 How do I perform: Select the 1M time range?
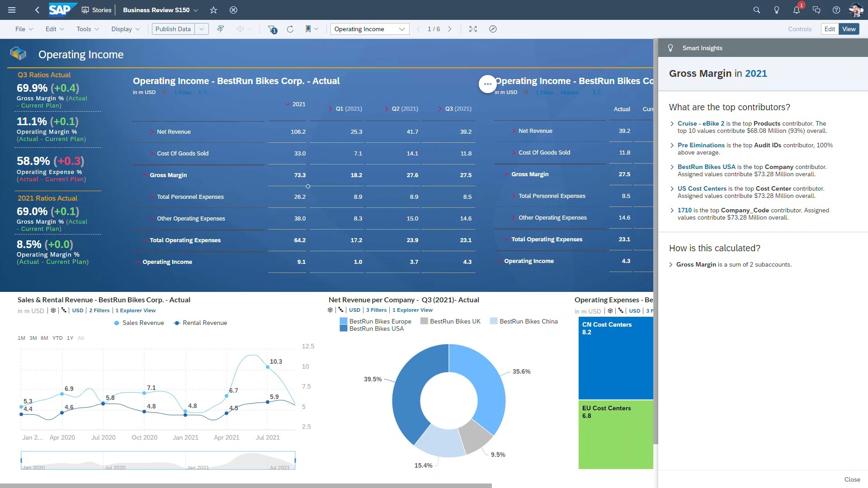(21, 338)
